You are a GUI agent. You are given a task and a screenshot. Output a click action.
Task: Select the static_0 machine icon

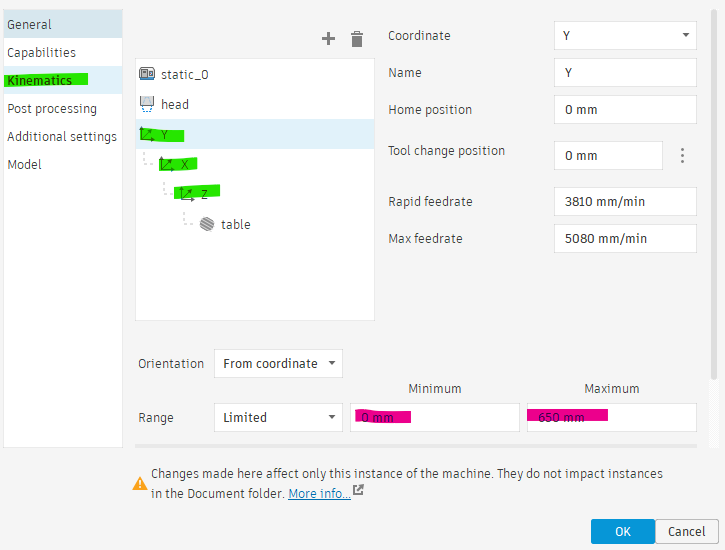point(147,74)
